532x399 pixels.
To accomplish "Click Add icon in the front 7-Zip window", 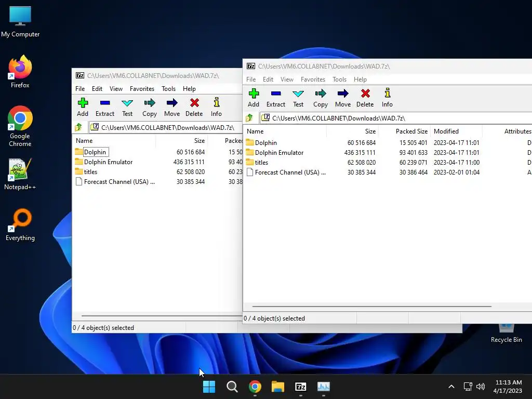I will [x=254, y=94].
